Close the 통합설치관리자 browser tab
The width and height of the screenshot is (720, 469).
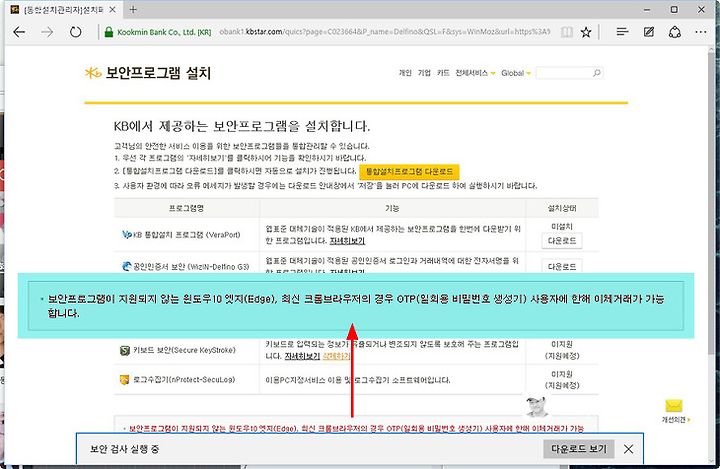pos(112,10)
